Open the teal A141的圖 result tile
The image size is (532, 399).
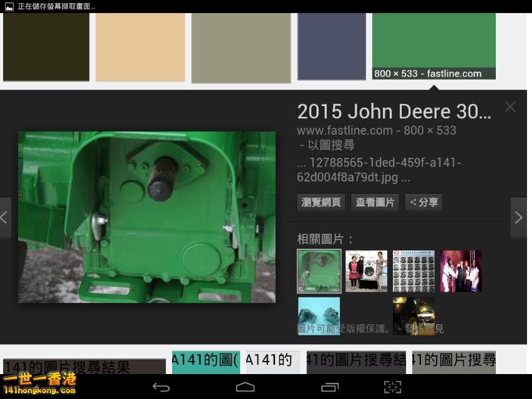point(206,362)
